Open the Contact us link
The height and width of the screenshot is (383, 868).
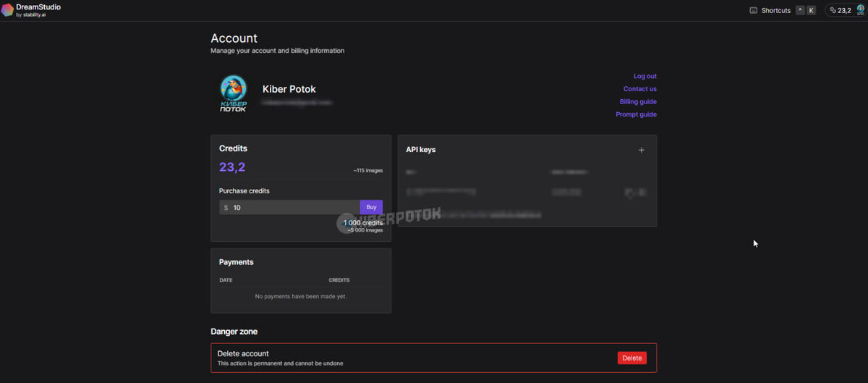(x=640, y=89)
